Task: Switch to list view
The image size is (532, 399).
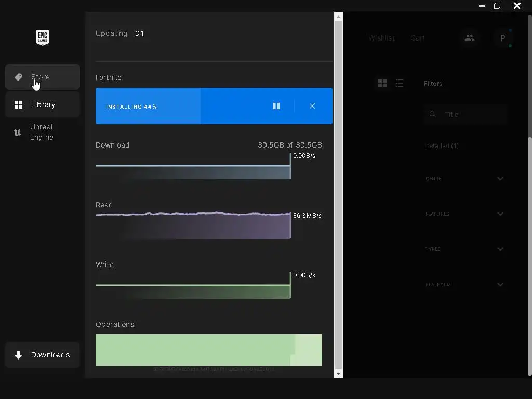Action: (400, 83)
